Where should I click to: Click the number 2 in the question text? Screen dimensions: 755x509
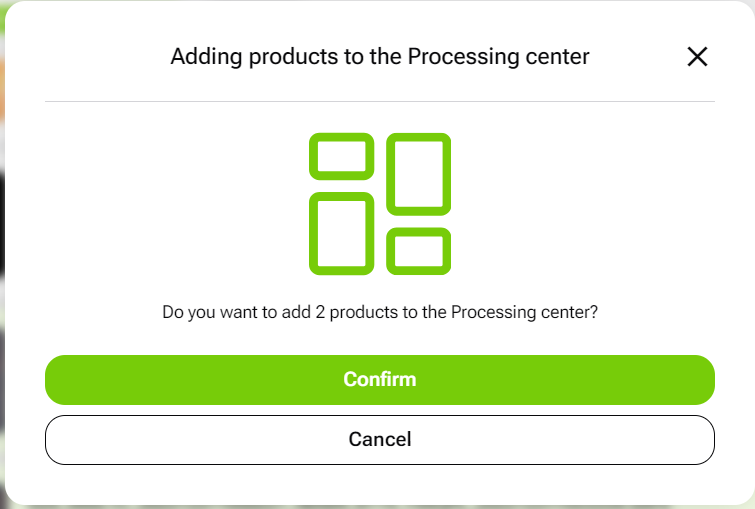(x=321, y=312)
